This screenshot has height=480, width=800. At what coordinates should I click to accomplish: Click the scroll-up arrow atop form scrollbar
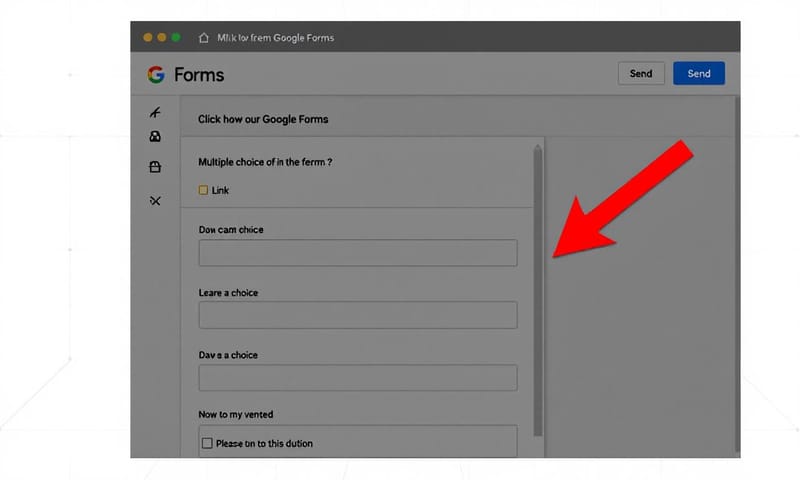click(537, 148)
